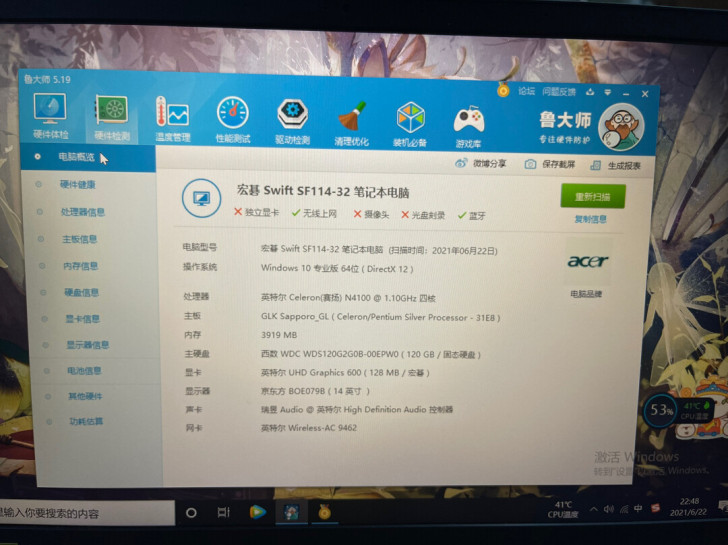Click 独立显卡 status indicator
Screen dimensions: 728x545
click(x=256, y=212)
